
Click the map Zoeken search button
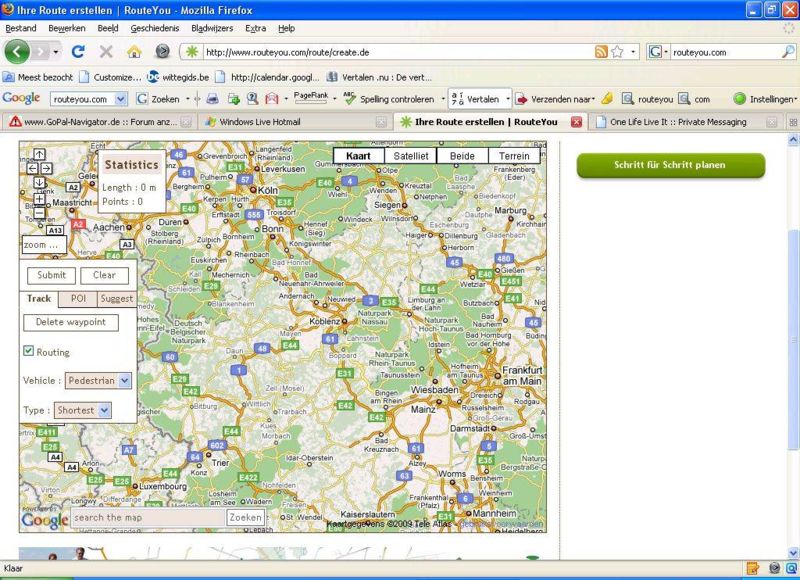pyautogui.click(x=245, y=517)
